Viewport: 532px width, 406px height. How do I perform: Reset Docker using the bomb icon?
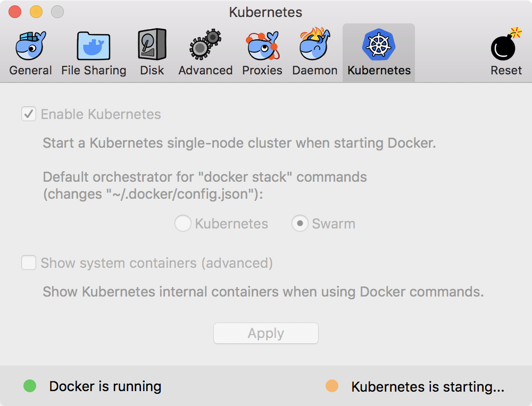504,50
